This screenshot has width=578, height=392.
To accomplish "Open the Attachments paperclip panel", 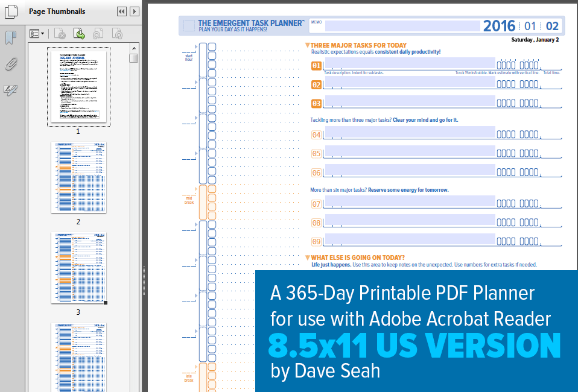I will pos(11,64).
